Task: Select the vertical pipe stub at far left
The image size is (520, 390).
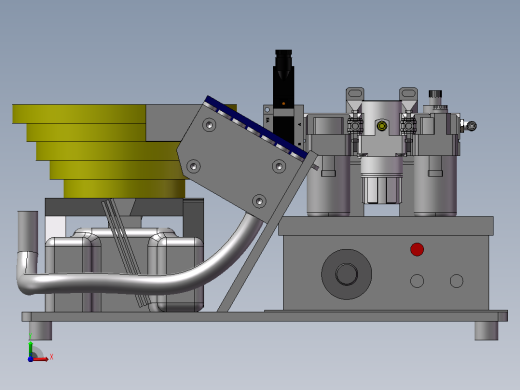Action: 28,231
